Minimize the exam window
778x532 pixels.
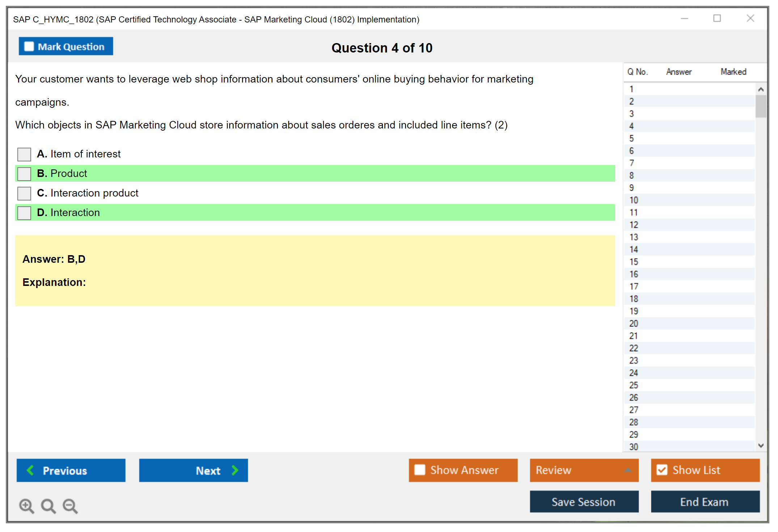click(684, 18)
